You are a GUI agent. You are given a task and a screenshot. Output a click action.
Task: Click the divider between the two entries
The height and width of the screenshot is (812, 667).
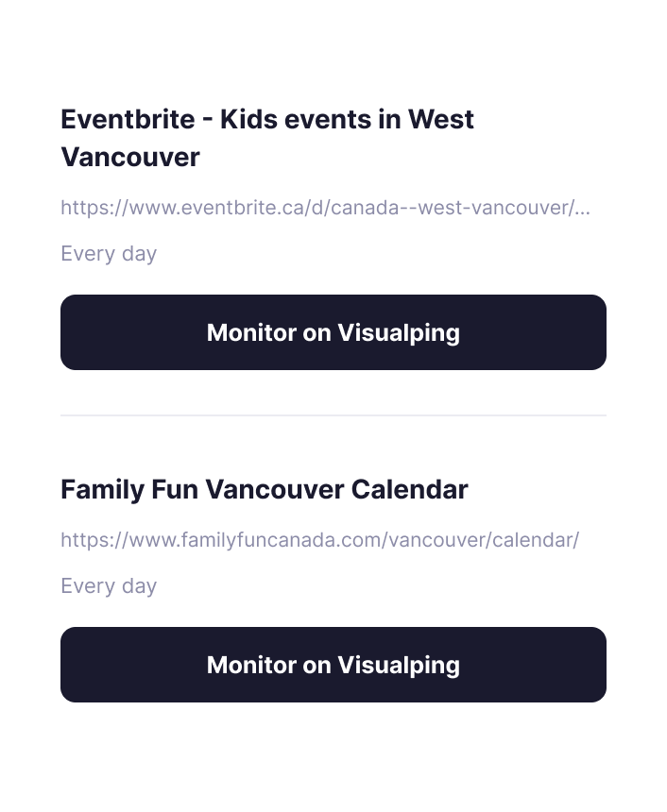[333, 414]
